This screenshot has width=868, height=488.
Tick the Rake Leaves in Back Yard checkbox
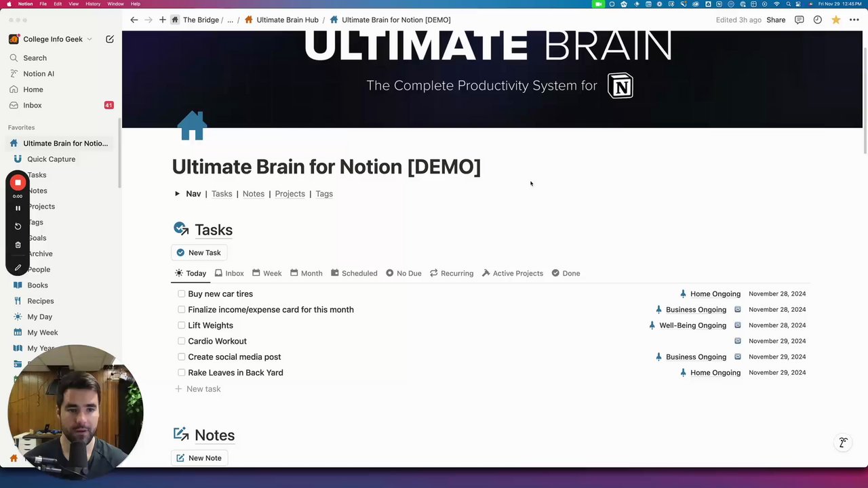[181, 373]
